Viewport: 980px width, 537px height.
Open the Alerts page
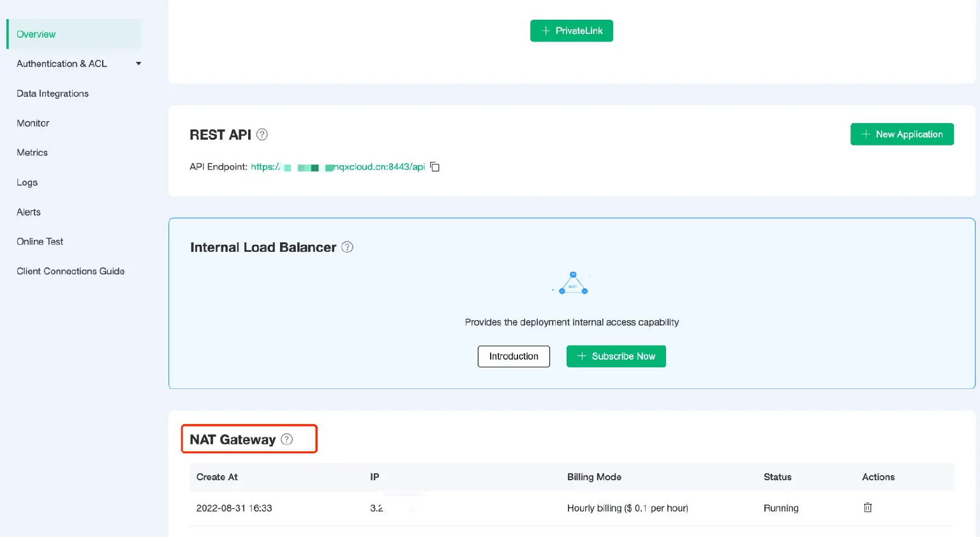(x=28, y=212)
